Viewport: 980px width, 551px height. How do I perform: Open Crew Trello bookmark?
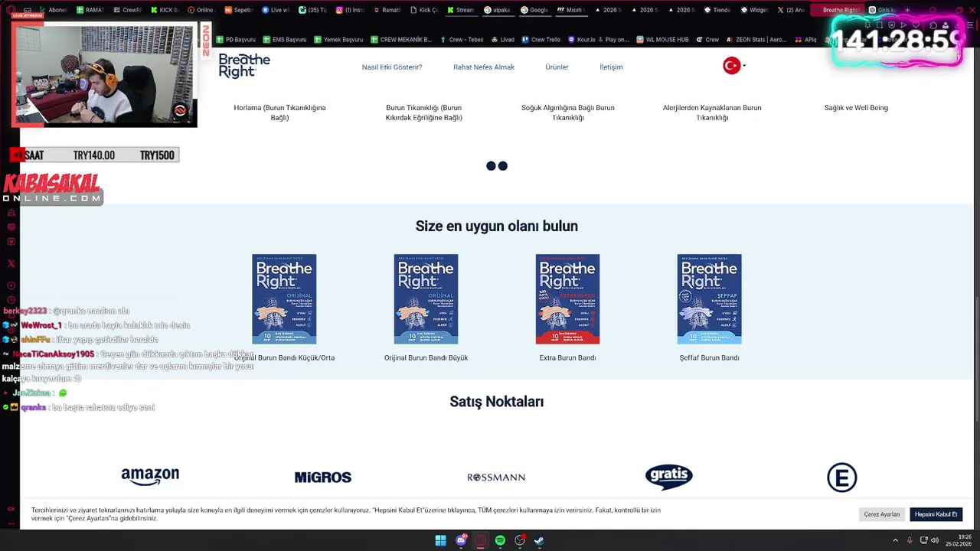click(x=541, y=40)
